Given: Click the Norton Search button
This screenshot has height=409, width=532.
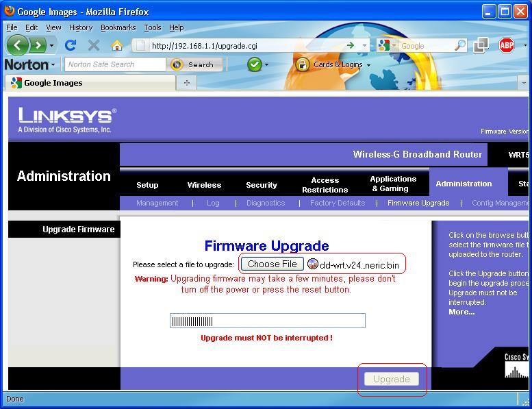Looking at the screenshot, I should tap(194, 64).
